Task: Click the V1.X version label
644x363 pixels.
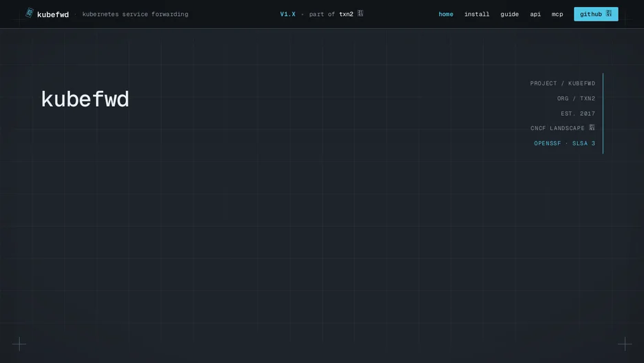Action: (288, 14)
